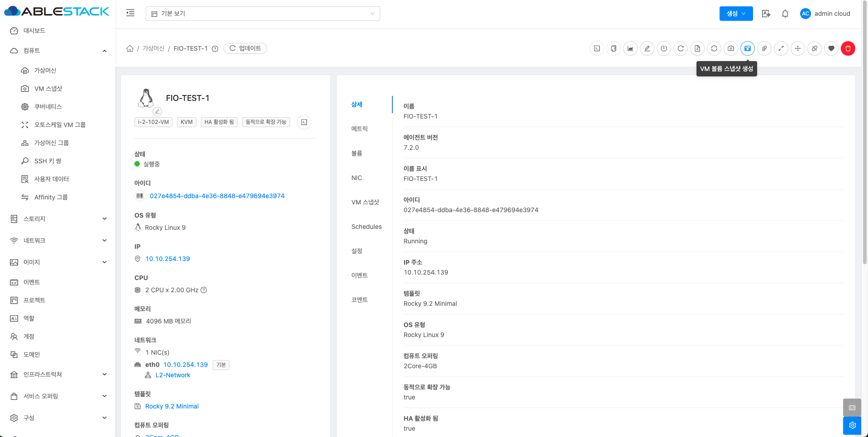Click the 업데이트 refresh button
The image size is (868, 437).
[x=245, y=48]
